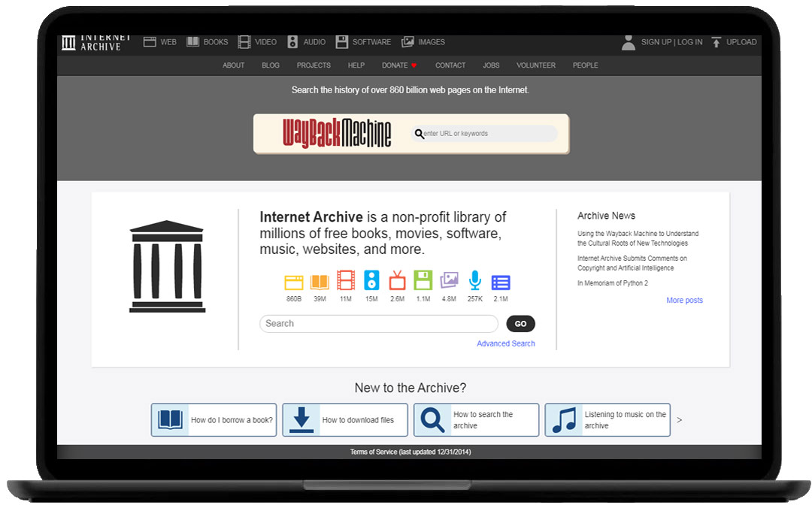This screenshot has width=812, height=511.
Task: Click the Internet Archive logo in header
Action: (x=95, y=43)
